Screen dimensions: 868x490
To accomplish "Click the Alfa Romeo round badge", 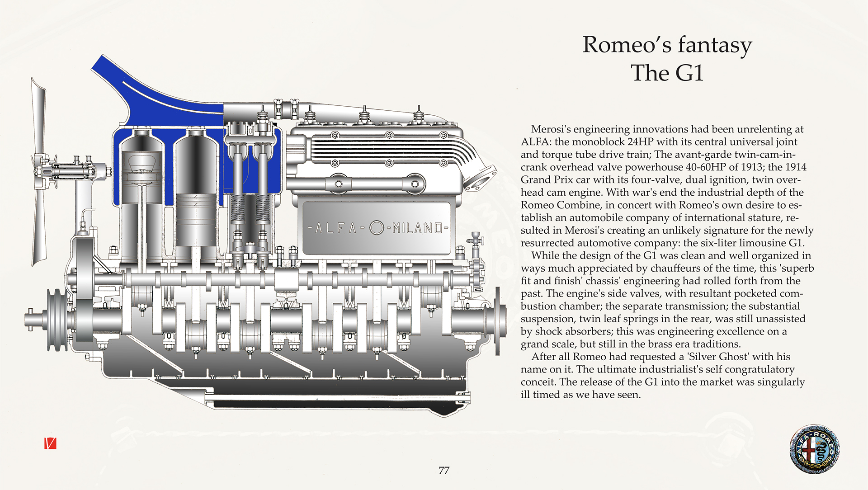I will (815, 449).
